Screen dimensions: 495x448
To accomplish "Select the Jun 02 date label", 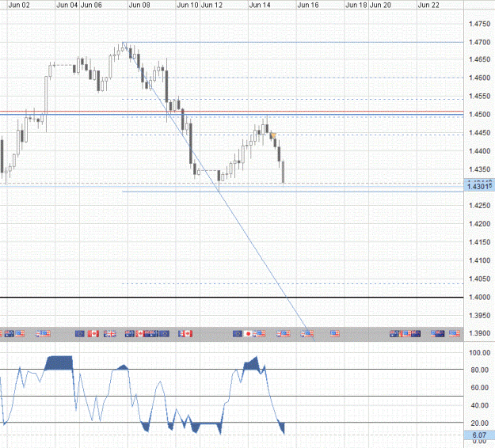I will tap(19, 5).
